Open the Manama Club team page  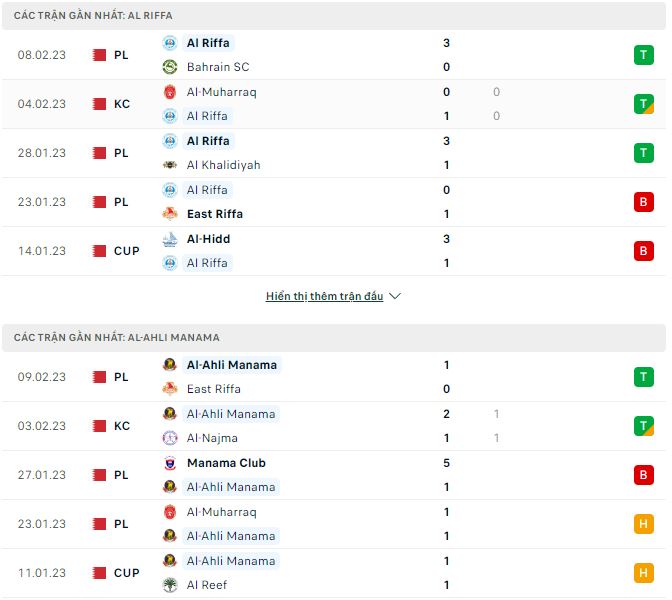225,463
